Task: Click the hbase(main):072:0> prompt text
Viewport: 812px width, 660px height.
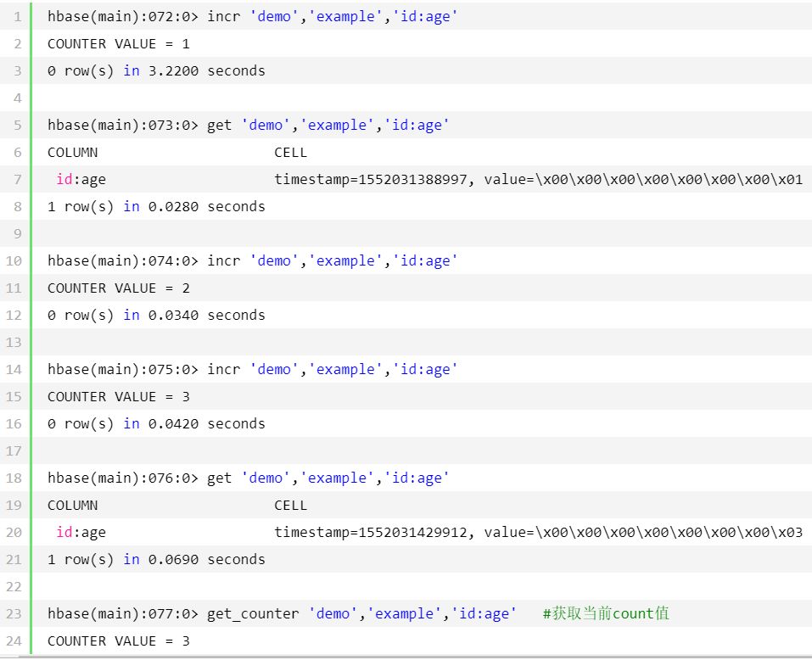Action: point(123,16)
